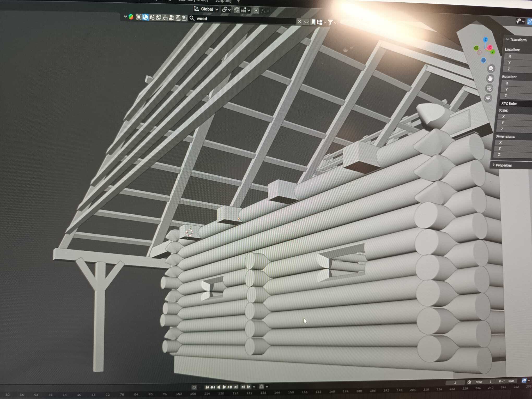This screenshot has height=399, width=532.
Task: Open pivot point dropdown
Action: tap(226, 10)
